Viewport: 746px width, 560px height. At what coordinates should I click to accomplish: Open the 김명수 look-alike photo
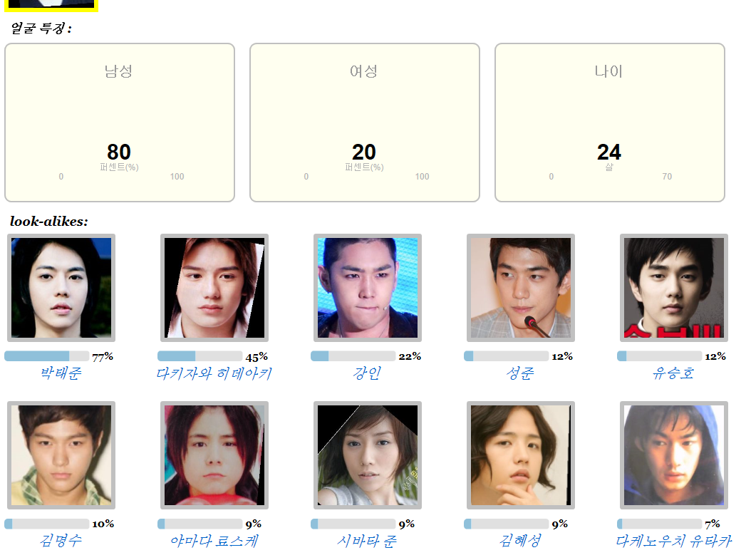click(x=61, y=455)
